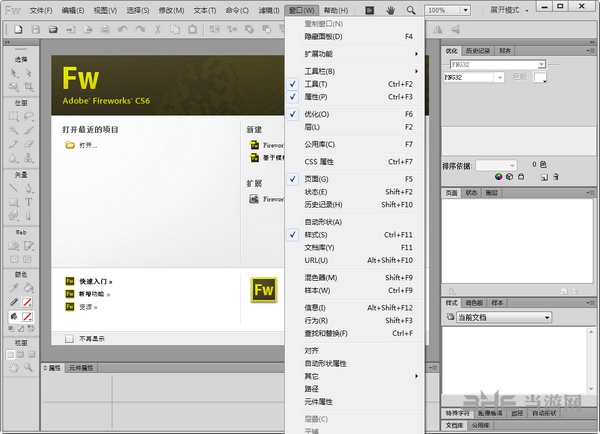Screen dimensions: 600x434
Task: Select the Magic Wand tool
Action: (14, 130)
